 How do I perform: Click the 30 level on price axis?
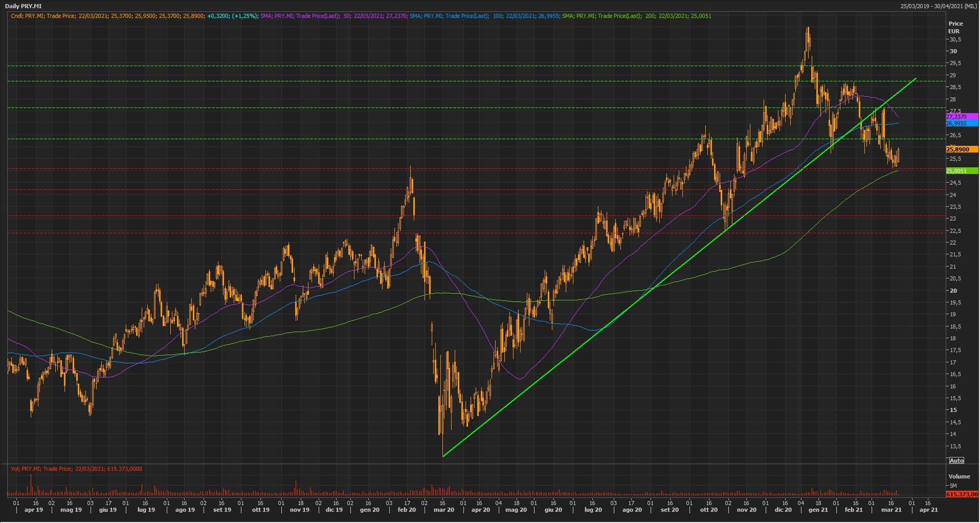[953, 51]
